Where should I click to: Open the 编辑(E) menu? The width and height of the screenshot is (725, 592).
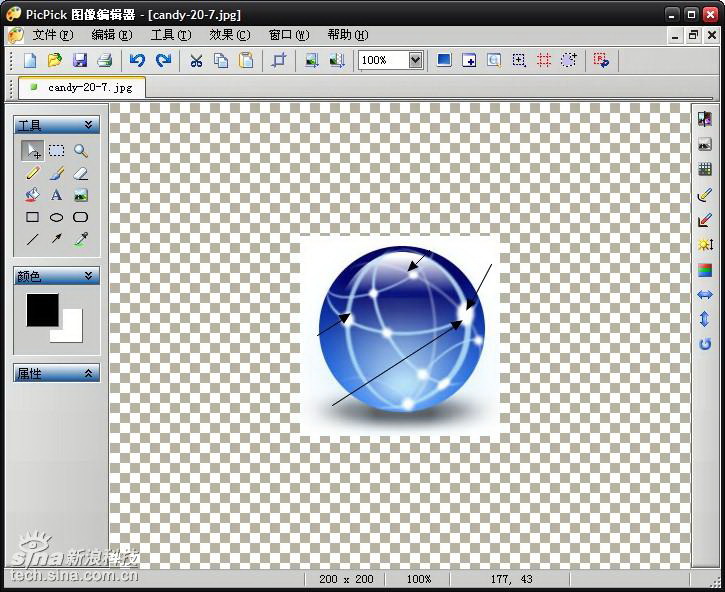click(x=111, y=35)
